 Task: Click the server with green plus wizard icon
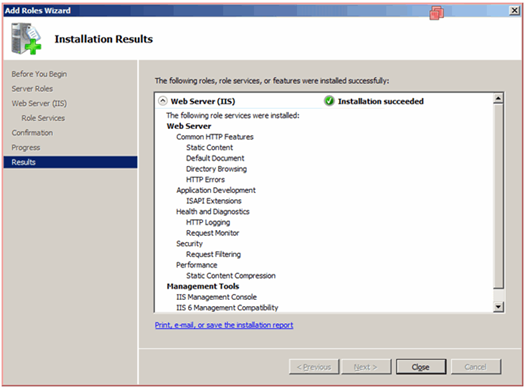pyautogui.click(x=26, y=38)
